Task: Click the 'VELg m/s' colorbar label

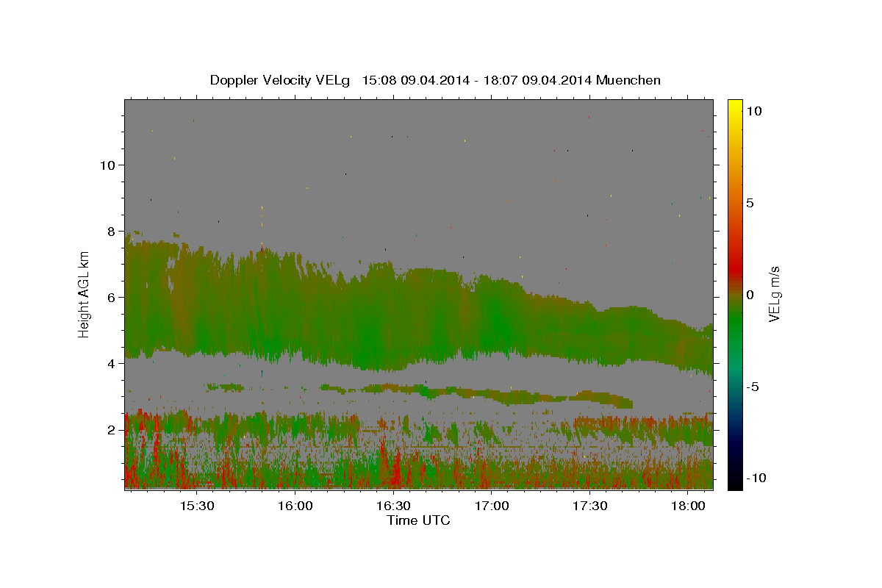Action: coord(775,294)
